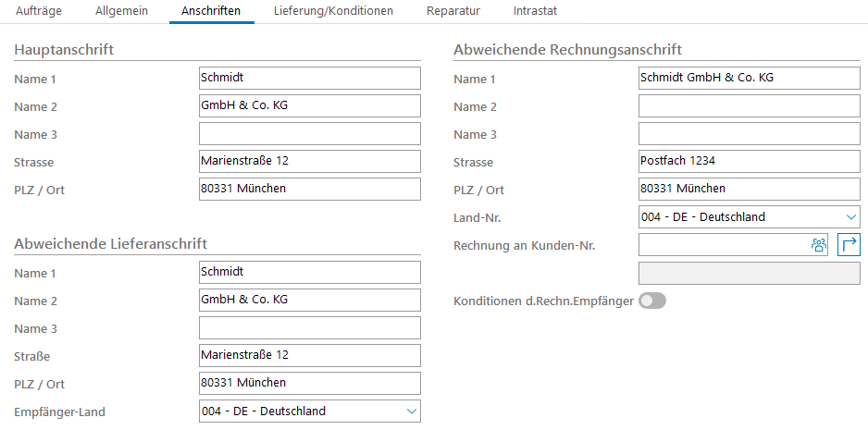868x430 pixels.
Task: Focus the empty Hauptanschrift Name 3 field
Action: (309, 134)
